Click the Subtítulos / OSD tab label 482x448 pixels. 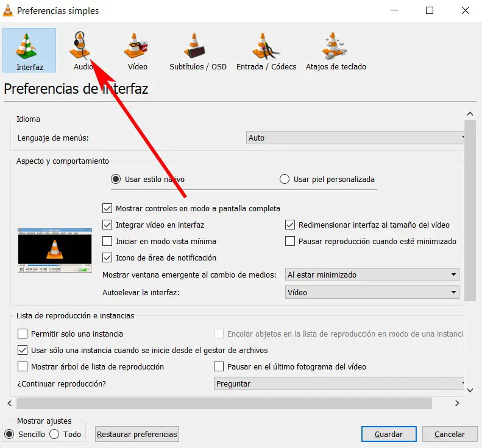click(198, 66)
